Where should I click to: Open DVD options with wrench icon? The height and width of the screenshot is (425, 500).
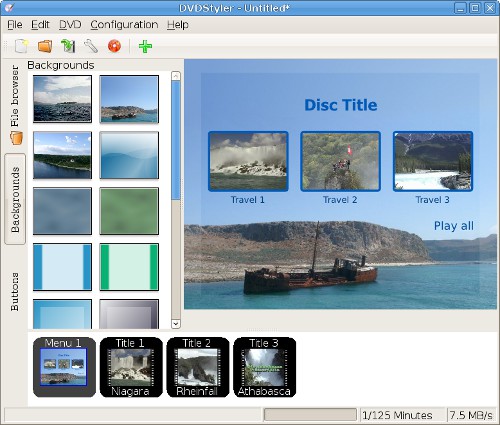[x=91, y=46]
